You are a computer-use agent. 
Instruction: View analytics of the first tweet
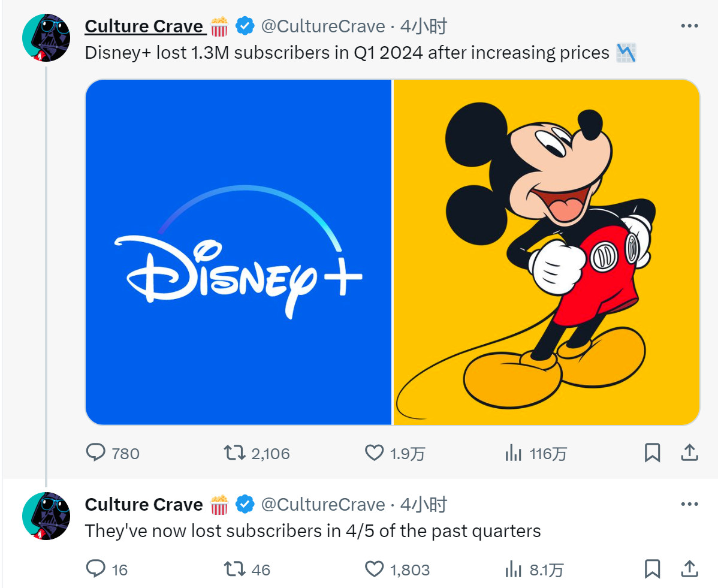(513, 453)
